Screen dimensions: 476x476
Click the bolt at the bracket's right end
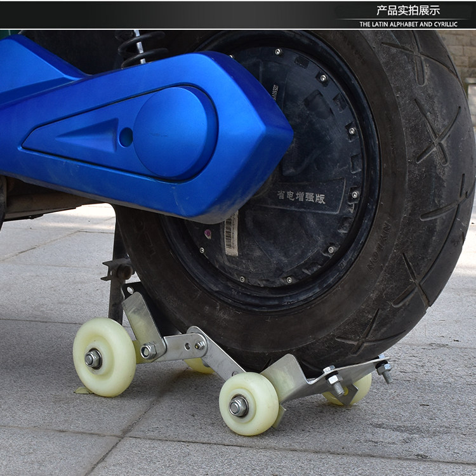click(x=385, y=369)
